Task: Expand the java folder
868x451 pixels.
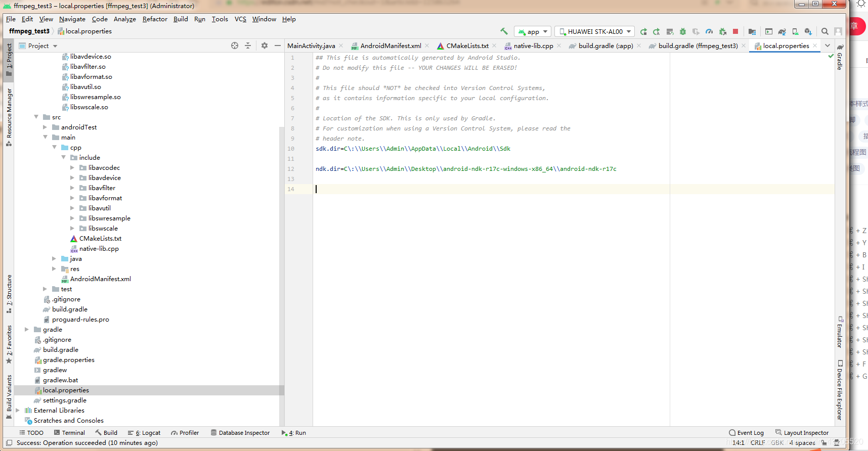Action: pyautogui.click(x=54, y=258)
